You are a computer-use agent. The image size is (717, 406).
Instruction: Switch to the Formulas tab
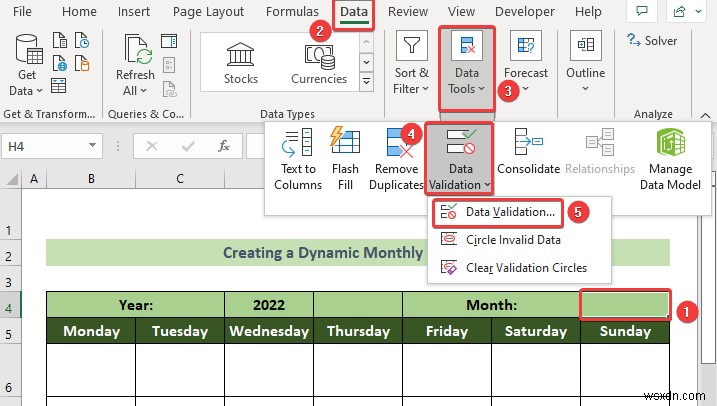[292, 11]
